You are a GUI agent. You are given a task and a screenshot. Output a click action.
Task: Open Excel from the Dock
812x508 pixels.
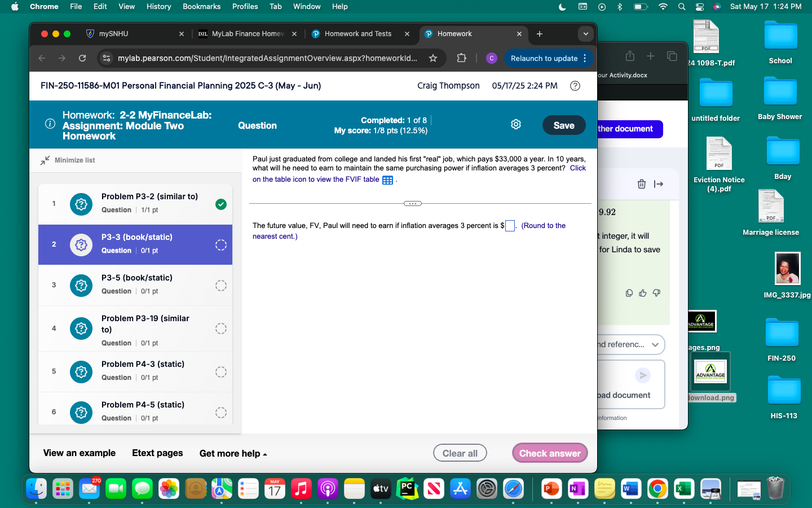click(x=684, y=489)
